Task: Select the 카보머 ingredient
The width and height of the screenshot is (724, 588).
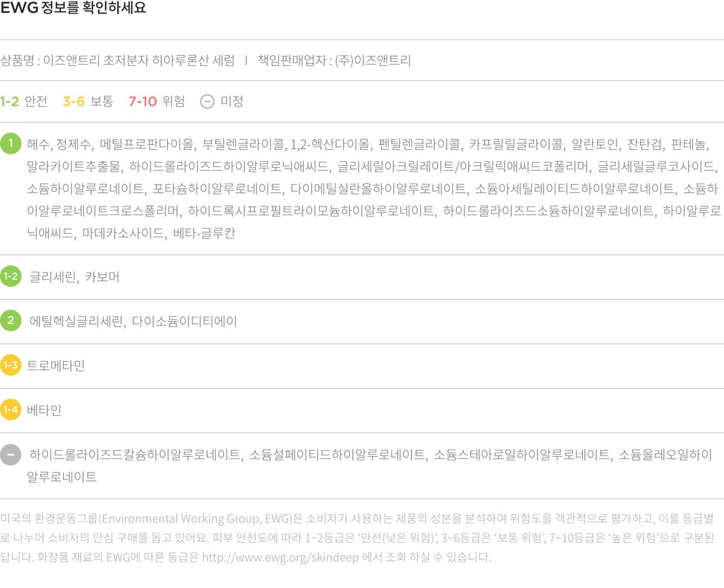Action: click(102, 277)
